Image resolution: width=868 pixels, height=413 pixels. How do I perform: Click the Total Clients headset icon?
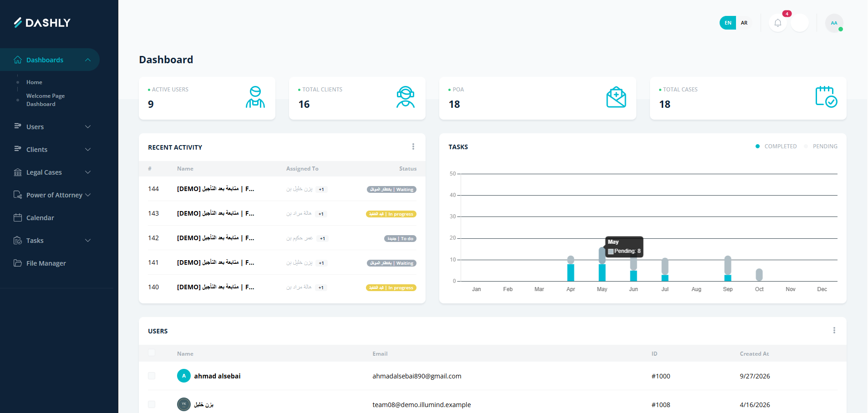pyautogui.click(x=406, y=97)
